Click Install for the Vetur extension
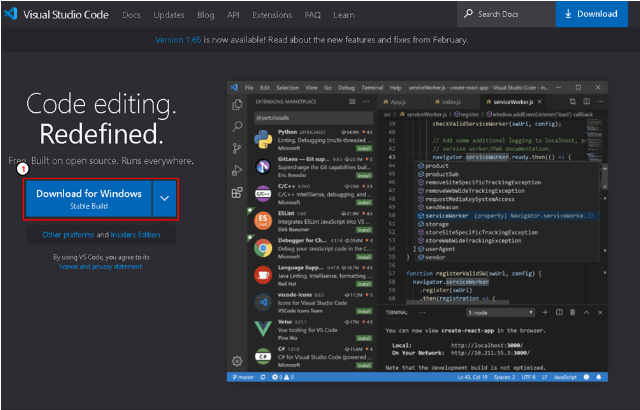Screen dimensions: 640x410 pyautogui.click(x=364, y=338)
